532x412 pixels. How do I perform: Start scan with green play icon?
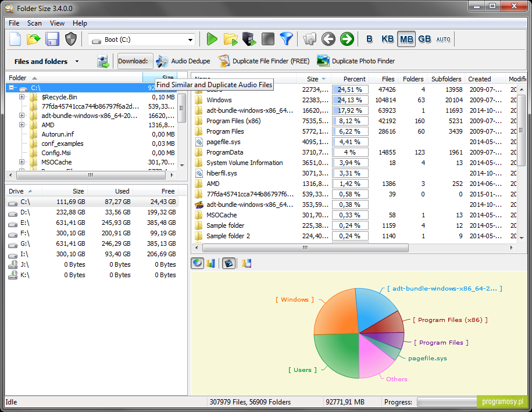click(212, 40)
